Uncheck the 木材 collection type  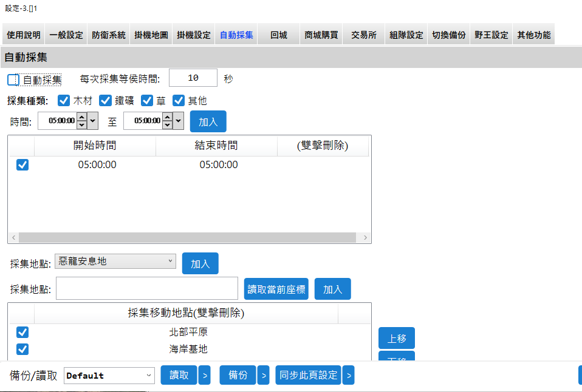tap(64, 101)
